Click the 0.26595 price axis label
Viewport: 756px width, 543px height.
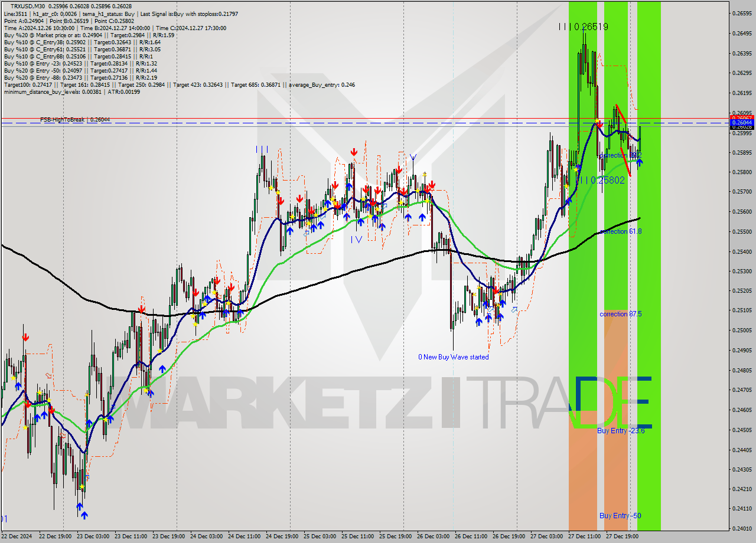coord(741,13)
